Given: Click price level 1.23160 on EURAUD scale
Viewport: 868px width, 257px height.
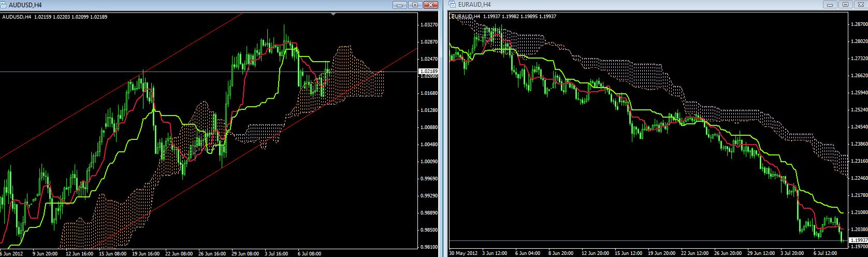Looking at the screenshot, I should (x=859, y=161).
